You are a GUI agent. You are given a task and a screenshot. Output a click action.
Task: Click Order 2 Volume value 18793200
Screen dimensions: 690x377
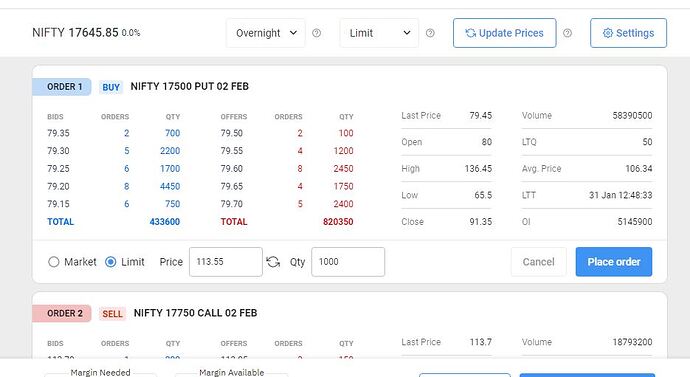coord(632,342)
